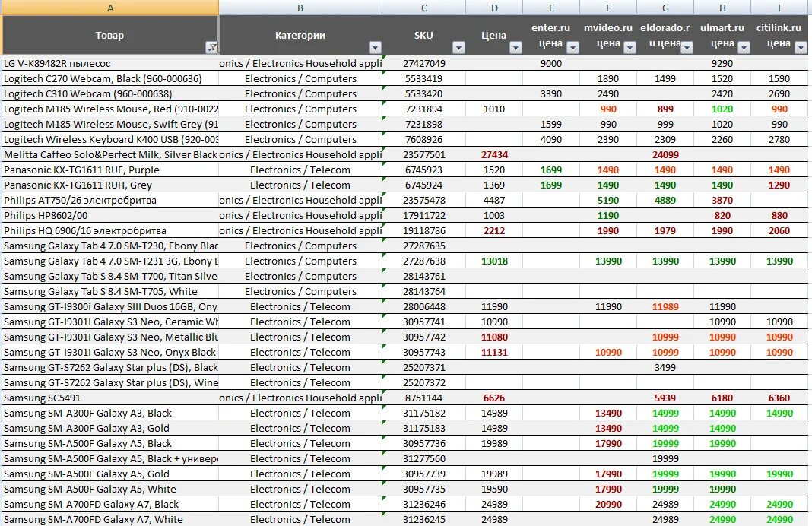
Task: Click the Категории header cell
Action: tap(300, 35)
